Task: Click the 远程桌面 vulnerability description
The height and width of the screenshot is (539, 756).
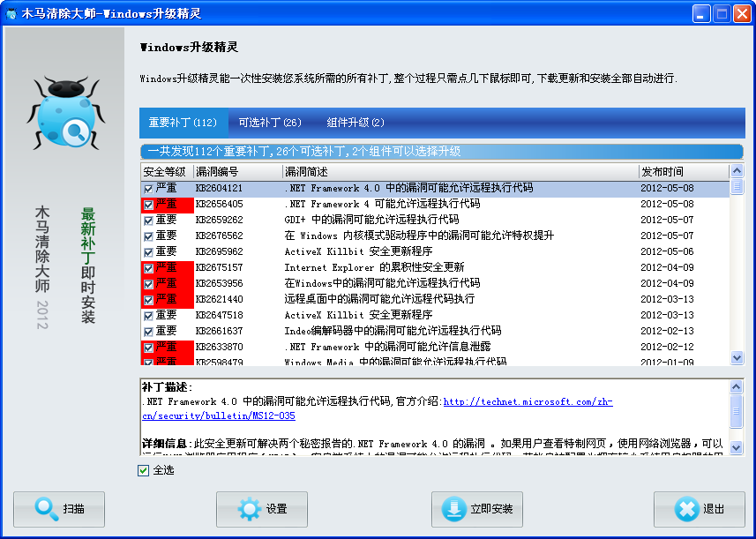Action: pos(379,300)
